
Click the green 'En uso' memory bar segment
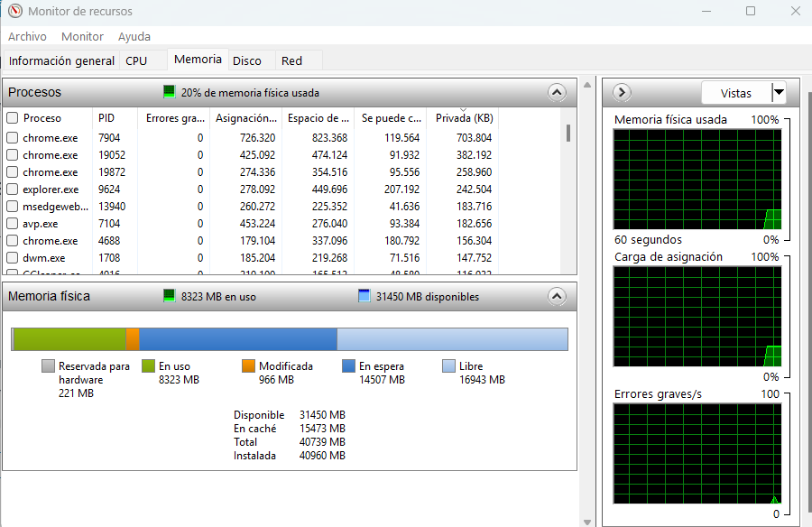(x=69, y=338)
